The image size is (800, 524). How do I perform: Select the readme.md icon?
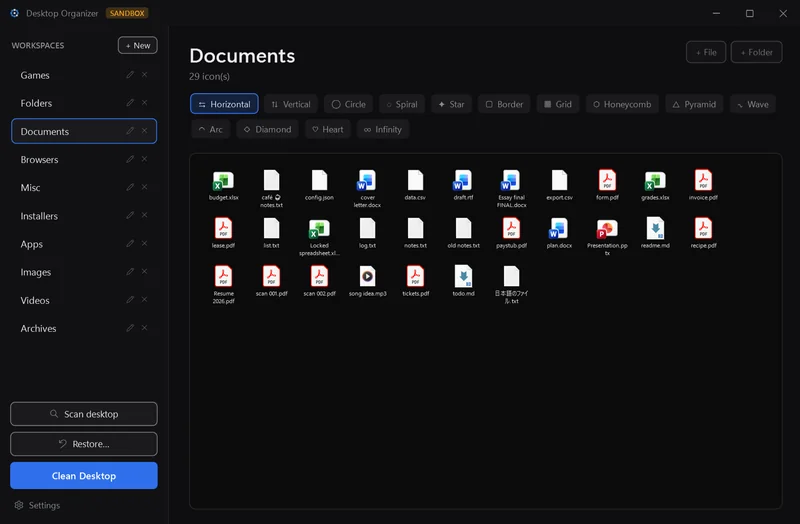(655, 229)
